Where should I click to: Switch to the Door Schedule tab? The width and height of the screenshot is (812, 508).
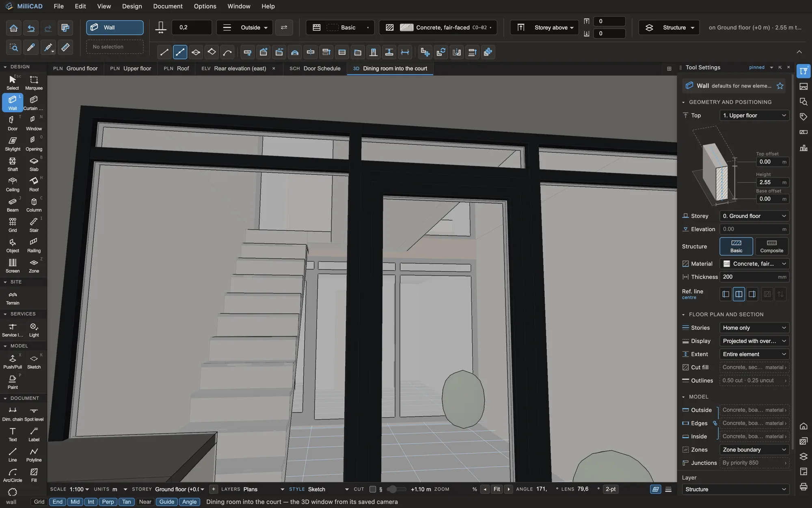coord(315,68)
